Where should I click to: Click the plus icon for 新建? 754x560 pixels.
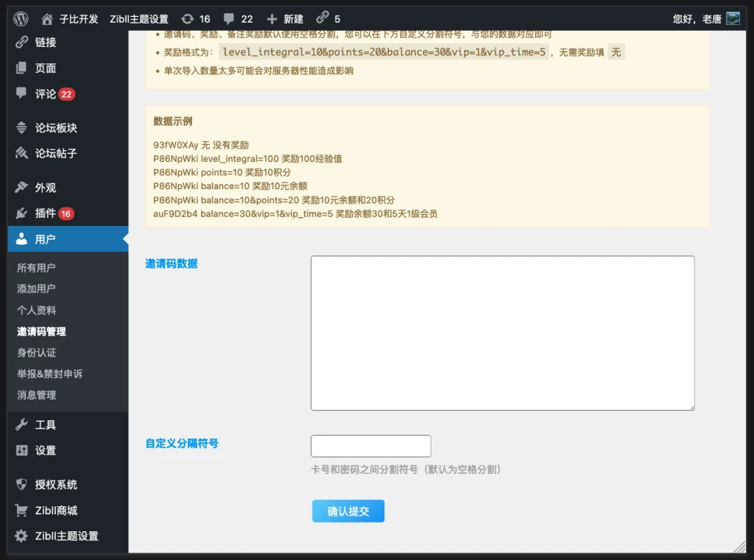pyautogui.click(x=272, y=18)
